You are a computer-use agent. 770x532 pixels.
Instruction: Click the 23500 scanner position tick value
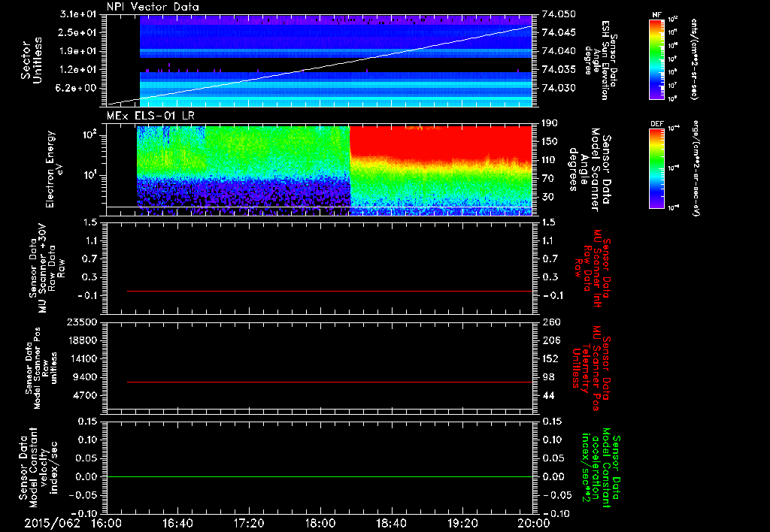83,322
